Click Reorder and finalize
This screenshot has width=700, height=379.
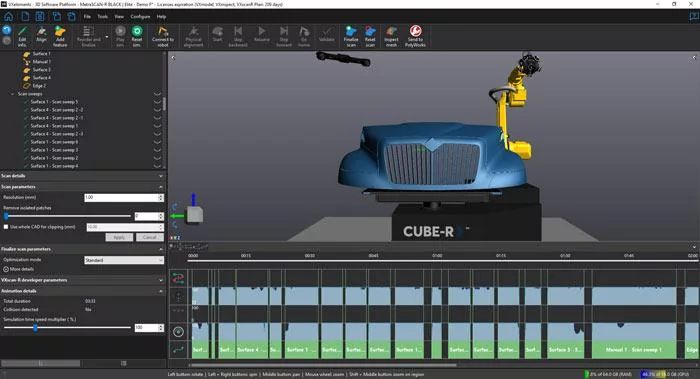(88, 36)
